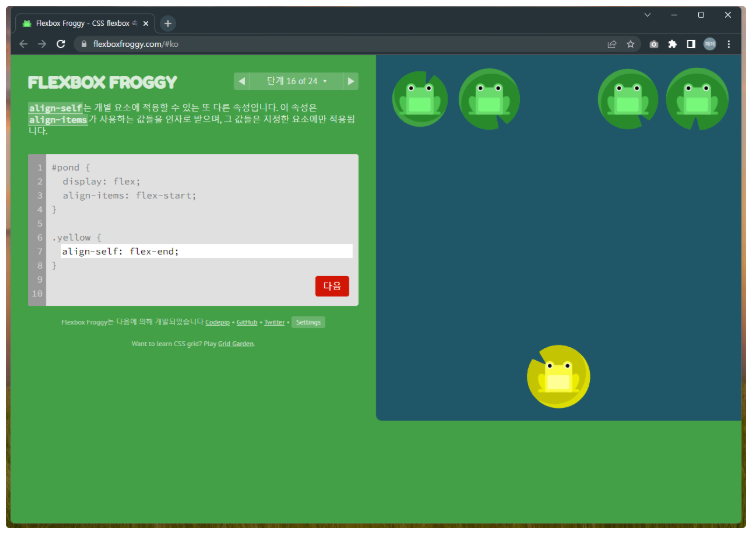The image size is (753, 533).
Task: Open the GitHub link
Action: click(247, 322)
